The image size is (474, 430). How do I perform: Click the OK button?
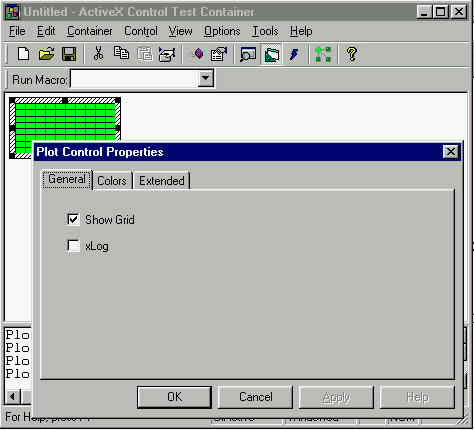pos(174,397)
